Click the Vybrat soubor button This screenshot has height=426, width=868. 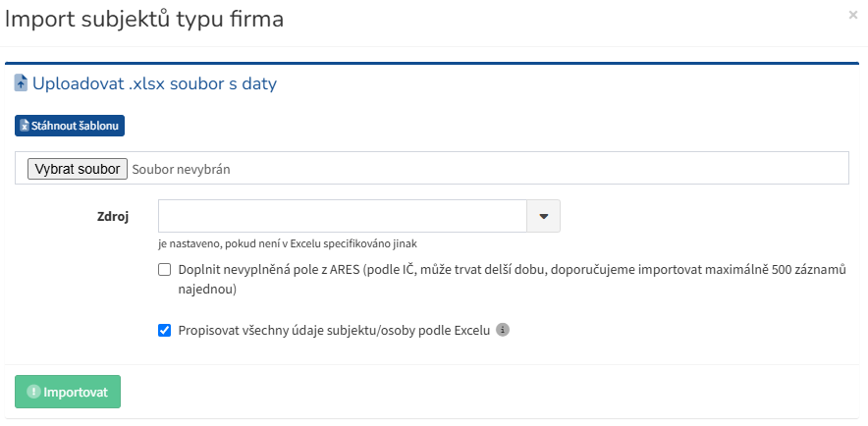(x=78, y=169)
